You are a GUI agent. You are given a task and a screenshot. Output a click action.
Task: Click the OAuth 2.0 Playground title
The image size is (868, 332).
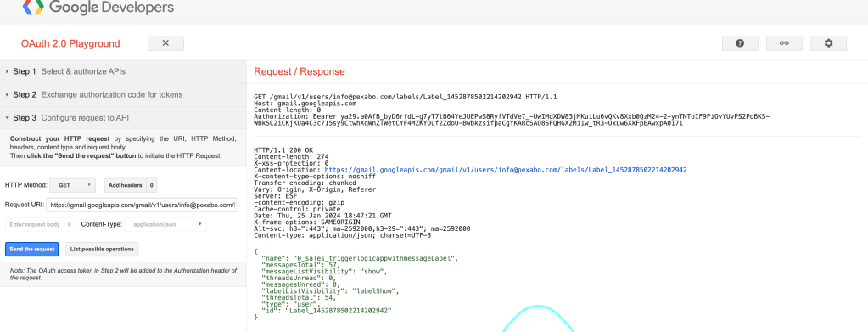[x=70, y=44]
